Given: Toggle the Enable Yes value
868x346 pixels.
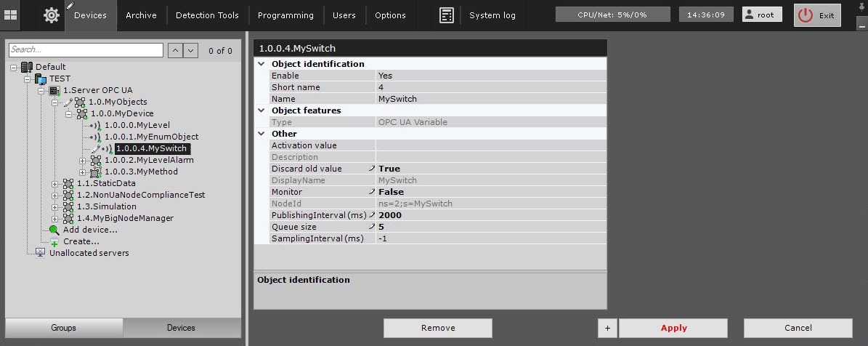Looking at the screenshot, I should pyautogui.click(x=385, y=76).
